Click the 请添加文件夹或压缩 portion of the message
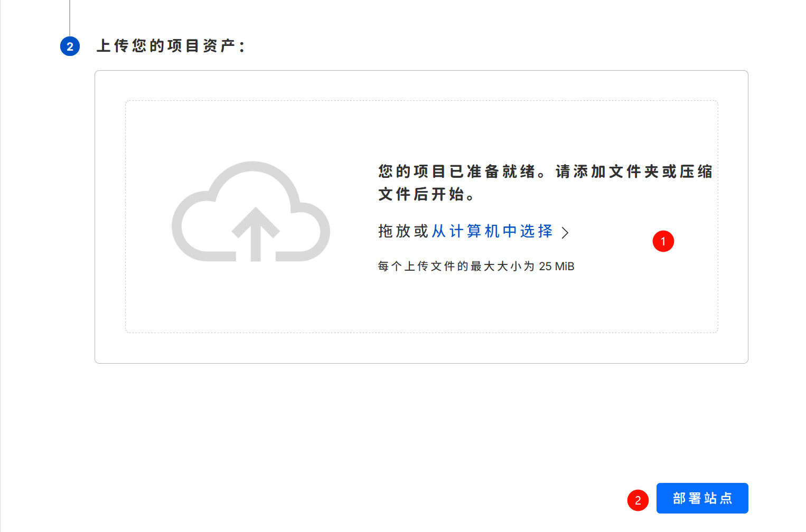The image size is (806, 532). point(634,172)
